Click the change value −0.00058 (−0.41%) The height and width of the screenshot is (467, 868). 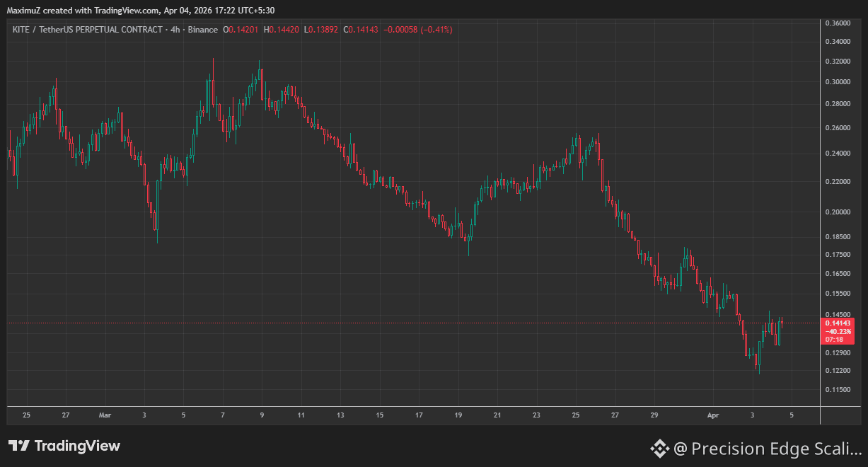coord(418,30)
